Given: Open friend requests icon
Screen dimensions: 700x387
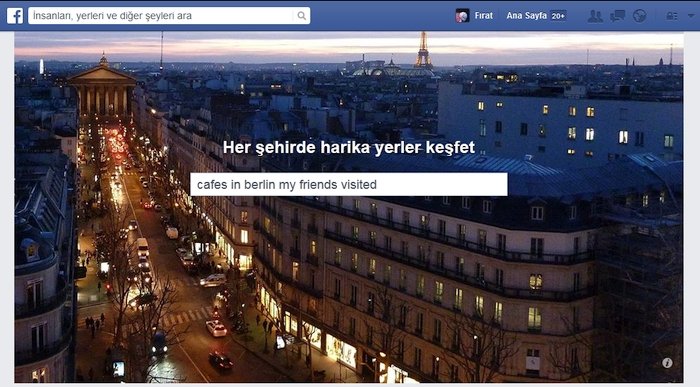Looking at the screenshot, I should pos(595,16).
